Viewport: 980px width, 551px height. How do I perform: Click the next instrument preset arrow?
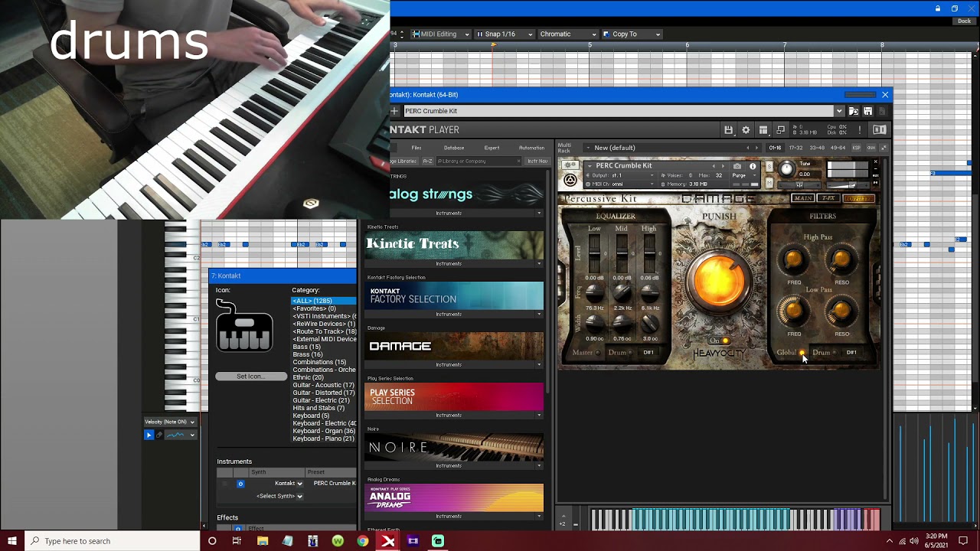[722, 166]
